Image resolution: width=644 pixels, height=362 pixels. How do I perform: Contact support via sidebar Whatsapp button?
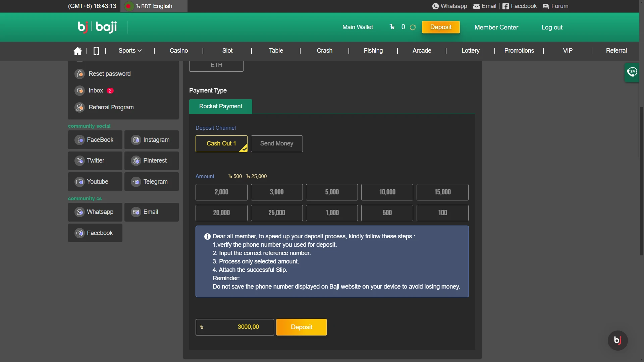95,212
